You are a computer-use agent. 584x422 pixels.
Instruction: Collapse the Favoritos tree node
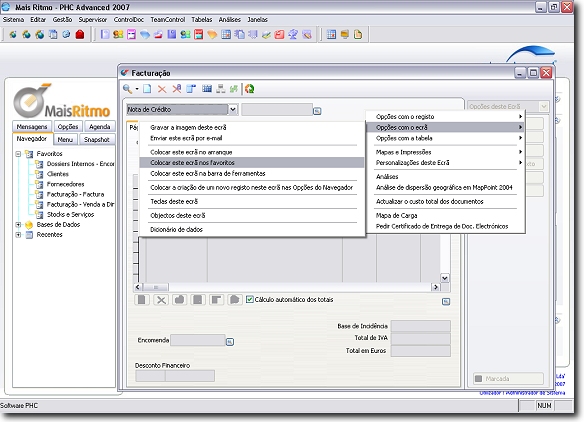tap(18, 154)
